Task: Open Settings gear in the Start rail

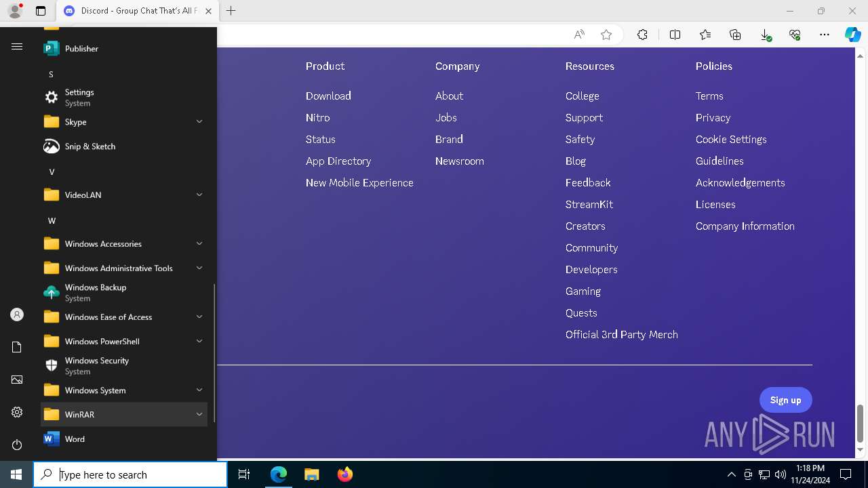Action: [x=17, y=412]
